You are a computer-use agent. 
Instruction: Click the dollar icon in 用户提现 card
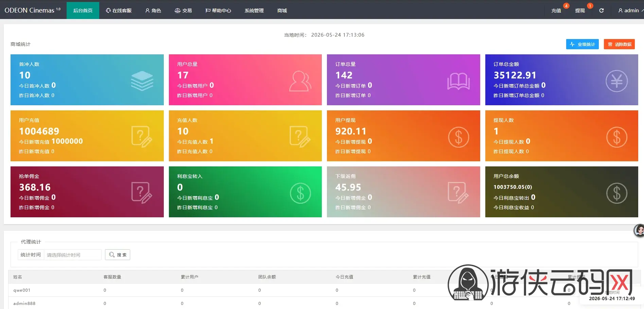point(458,137)
